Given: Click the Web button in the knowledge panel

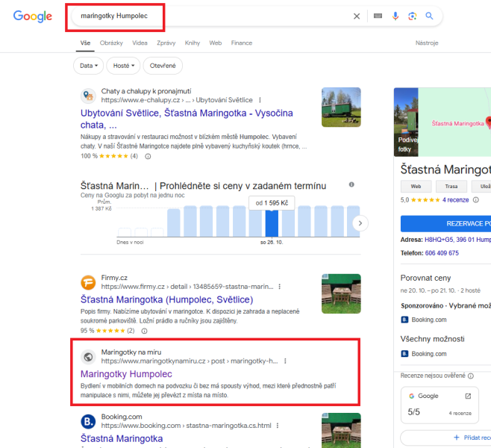Looking at the screenshot, I should (416, 187).
